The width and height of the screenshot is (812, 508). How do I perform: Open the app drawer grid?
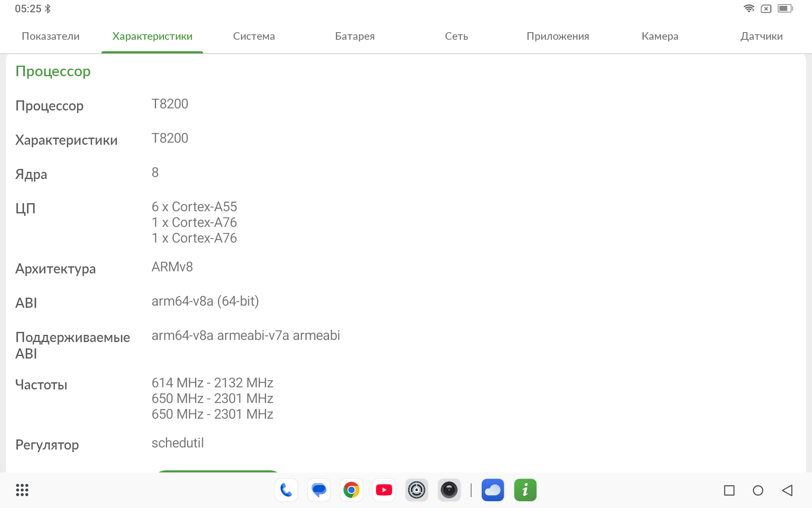pyautogui.click(x=22, y=490)
